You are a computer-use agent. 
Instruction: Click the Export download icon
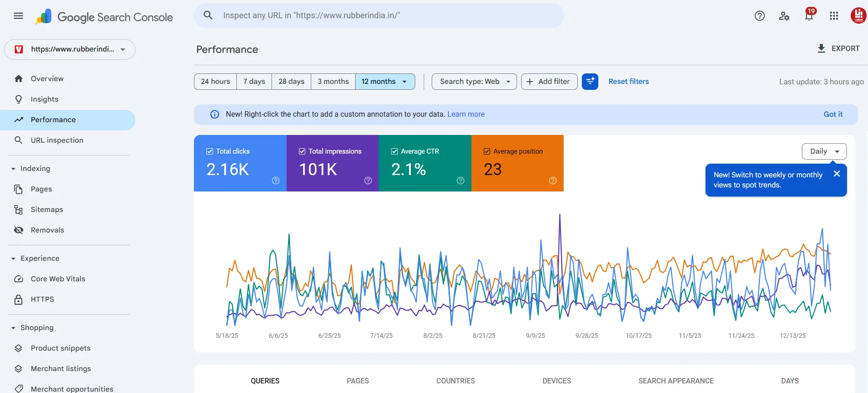point(821,48)
